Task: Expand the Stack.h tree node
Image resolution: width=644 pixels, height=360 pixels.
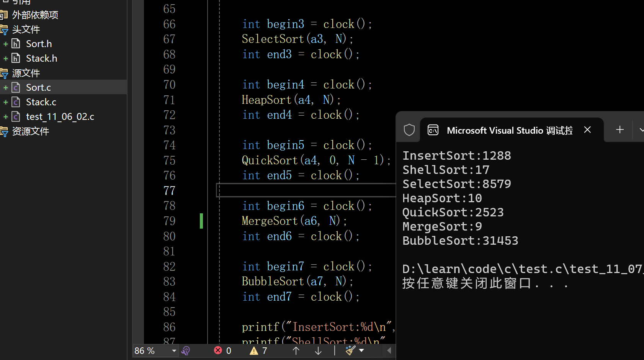Action: coord(6,59)
